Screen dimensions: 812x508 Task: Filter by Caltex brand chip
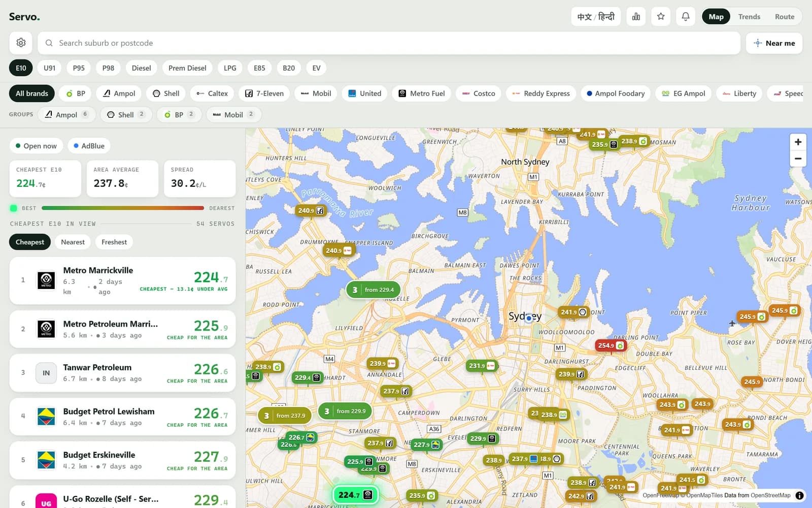[x=212, y=93]
